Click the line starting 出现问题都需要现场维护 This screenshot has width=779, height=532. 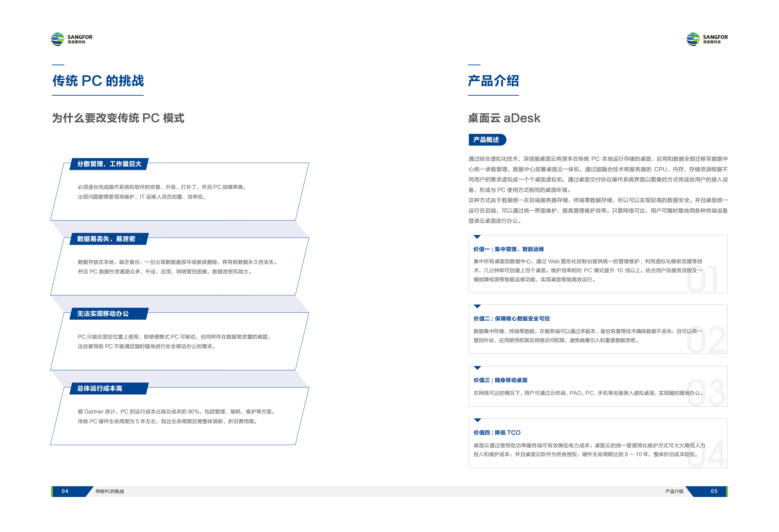143,197
